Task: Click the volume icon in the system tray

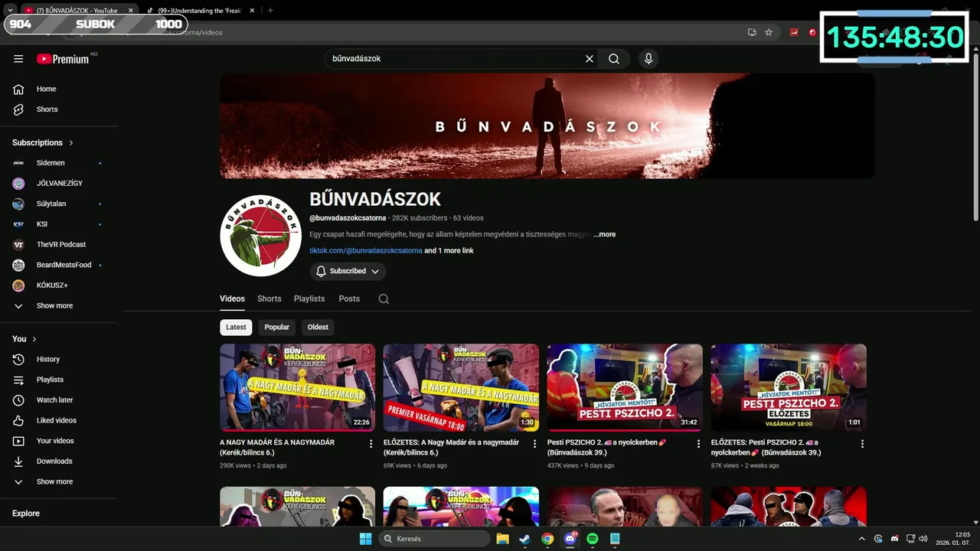Action: (x=923, y=539)
